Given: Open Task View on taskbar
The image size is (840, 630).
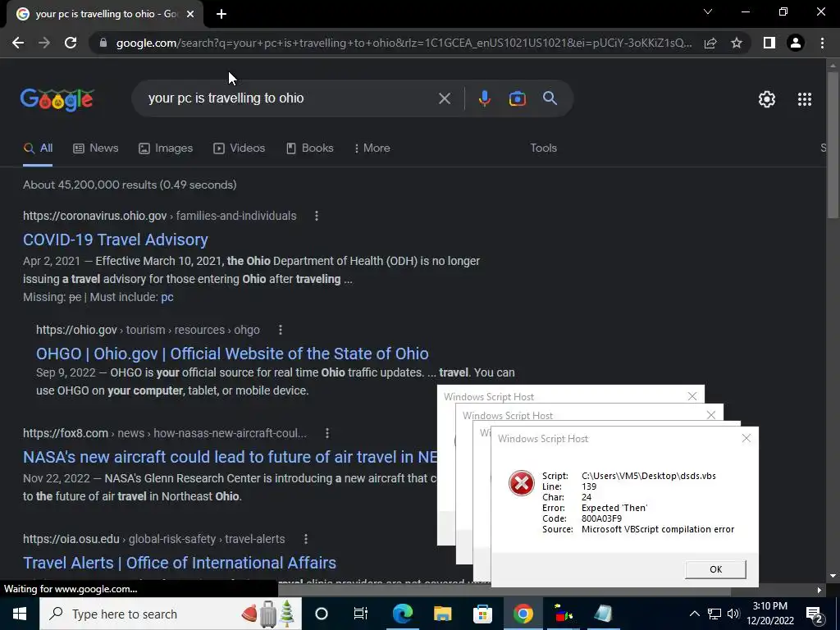Looking at the screenshot, I should [361, 614].
